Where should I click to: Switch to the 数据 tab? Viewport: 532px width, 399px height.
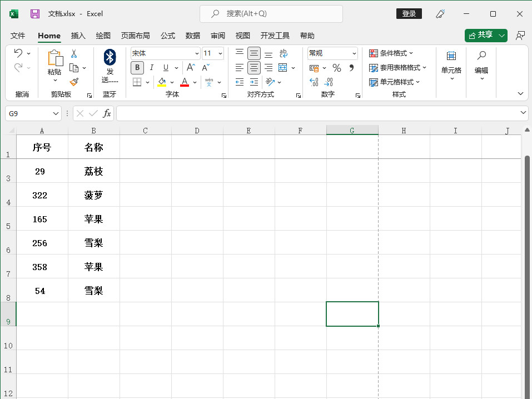(x=193, y=36)
